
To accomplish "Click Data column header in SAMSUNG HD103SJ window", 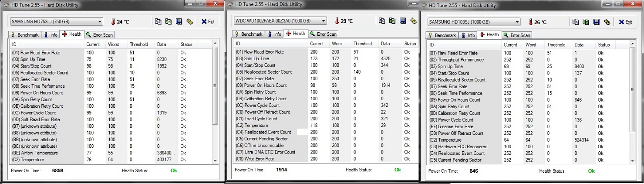I will [583, 44].
